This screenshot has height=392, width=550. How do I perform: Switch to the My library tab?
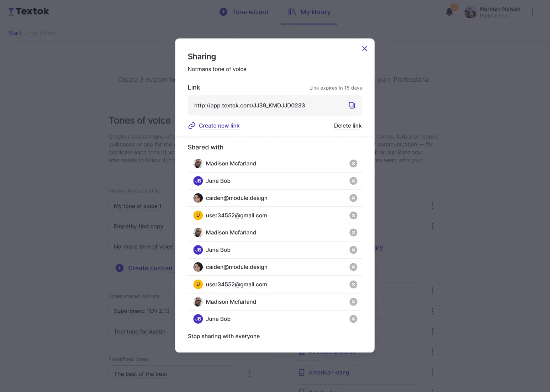[x=309, y=12]
